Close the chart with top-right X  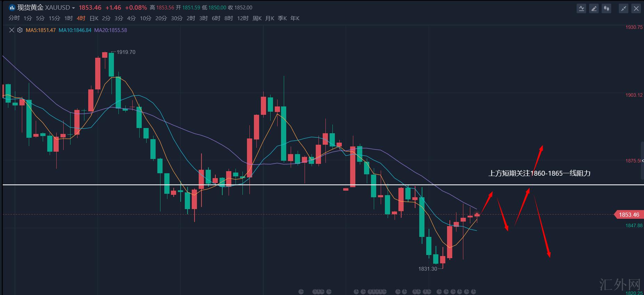coord(636,8)
